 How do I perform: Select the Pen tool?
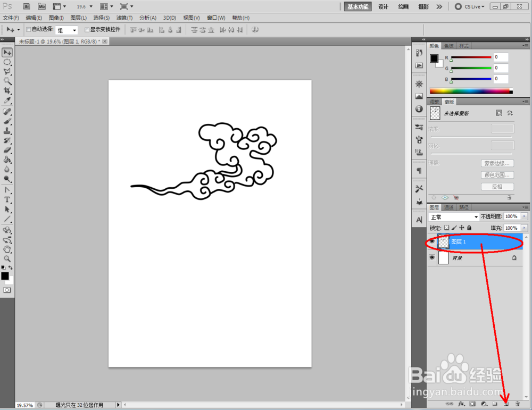(x=7, y=190)
